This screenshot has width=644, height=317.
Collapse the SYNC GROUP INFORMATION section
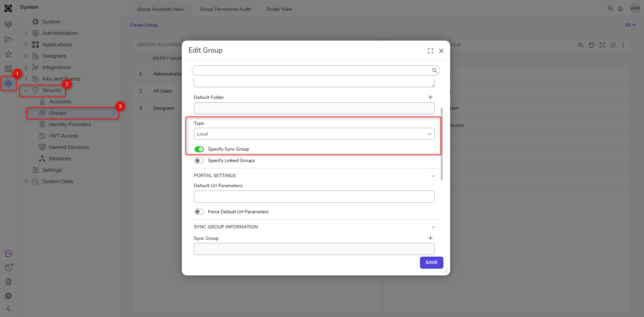[433, 227]
